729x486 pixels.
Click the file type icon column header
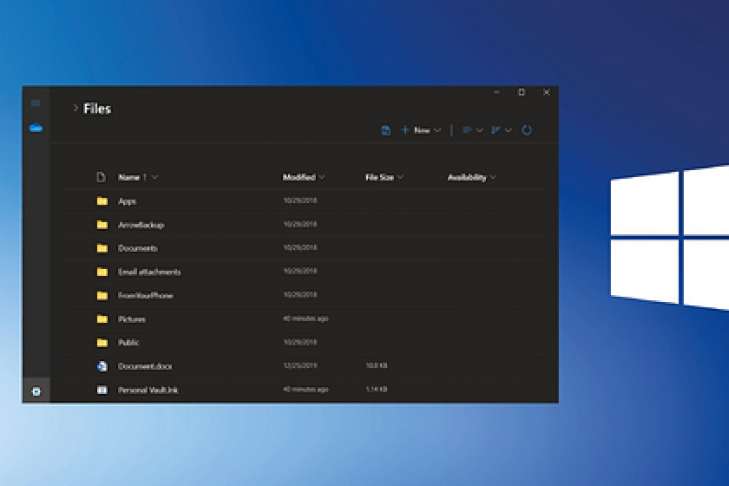101,177
